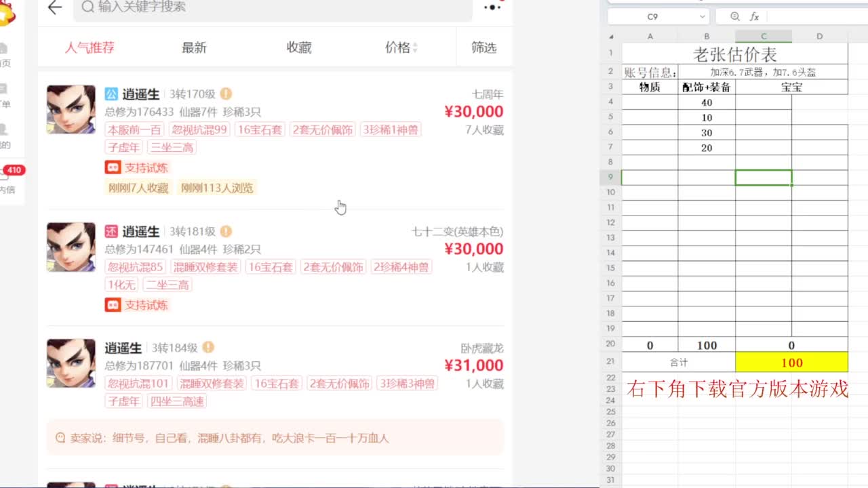Open the three-dot more menu
Screen dimensions: 868x488
click(x=492, y=7)
